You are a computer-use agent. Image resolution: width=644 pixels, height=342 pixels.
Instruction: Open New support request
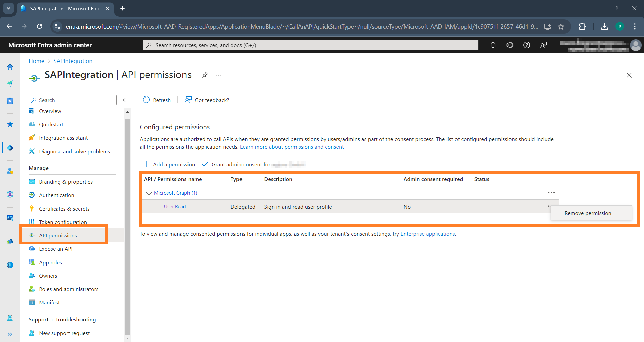64,333
